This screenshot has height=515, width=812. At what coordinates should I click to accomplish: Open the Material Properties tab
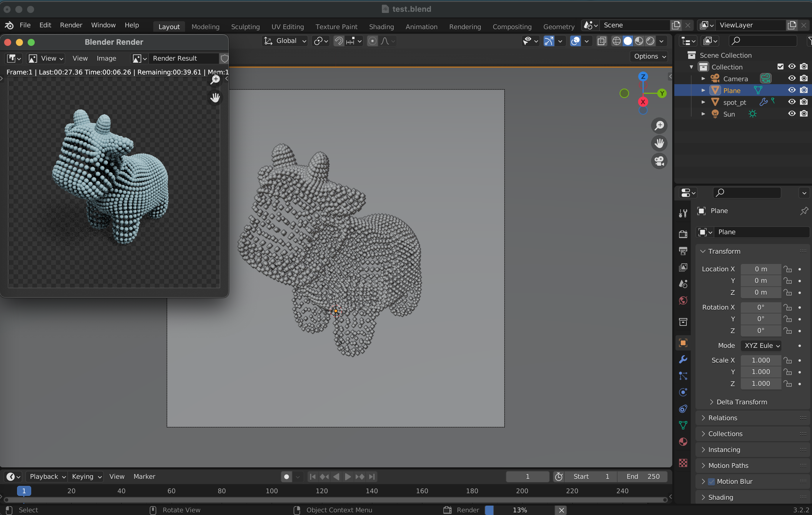click(x=683, y=441)
